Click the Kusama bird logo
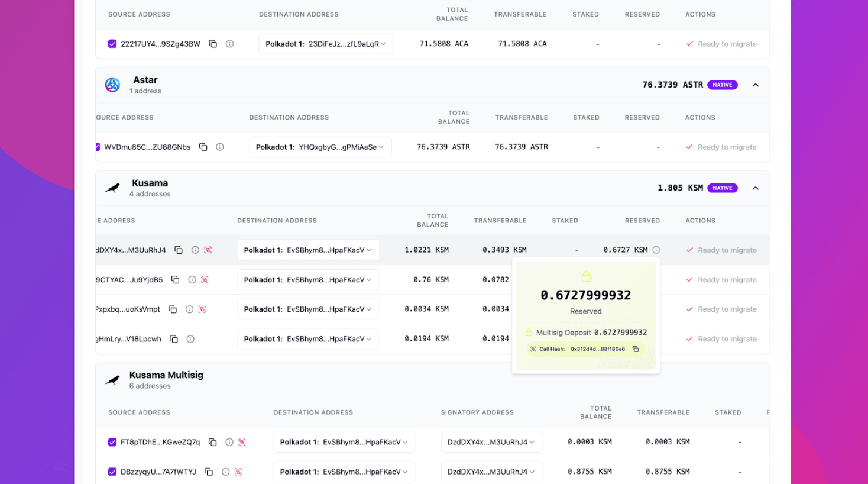Screen dimensions: 868x484 click(x=112, y=188)
